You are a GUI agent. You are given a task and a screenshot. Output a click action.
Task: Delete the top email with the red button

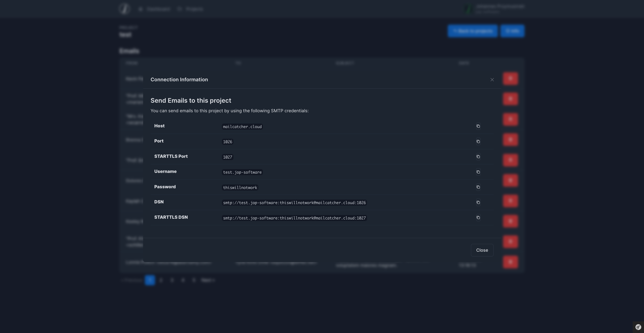510,79
